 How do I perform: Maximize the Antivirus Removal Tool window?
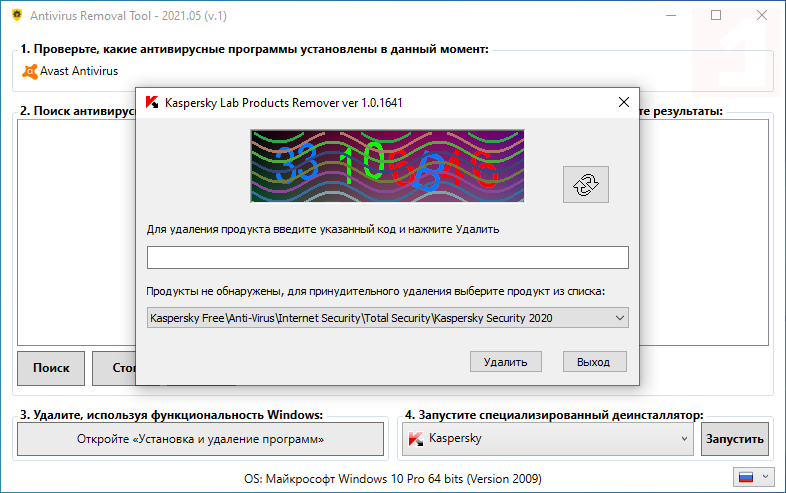(716, 16)
